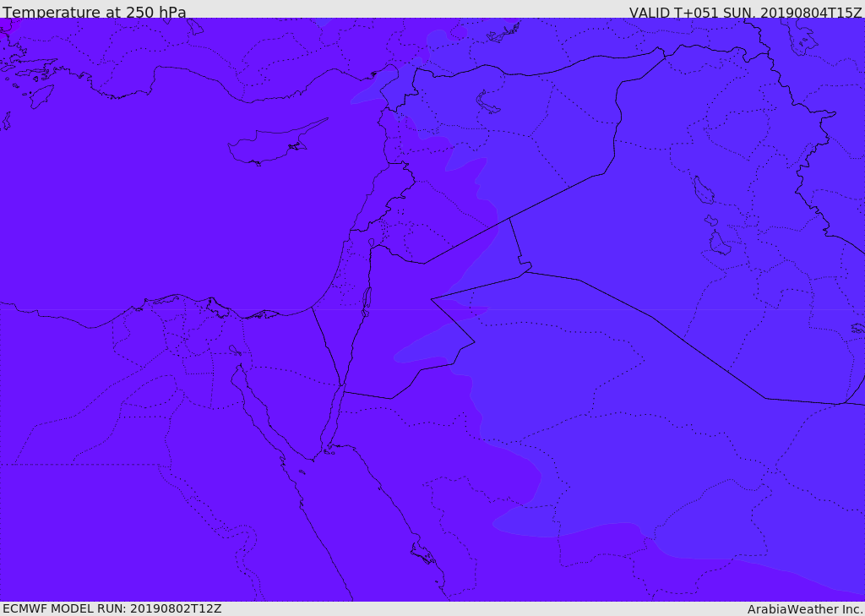Click the 'VALID T+051 SUN. 20190804T15Z' label
Viewport: 865px width, 616px height.
coord(745,12)
